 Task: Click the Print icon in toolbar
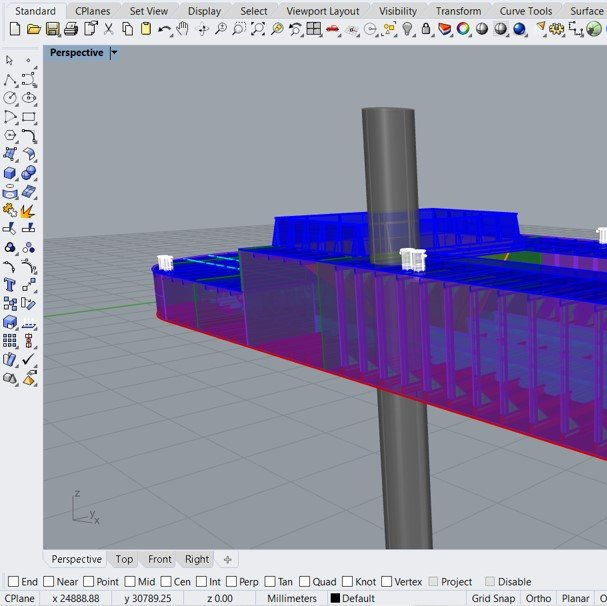coord(71,29)
